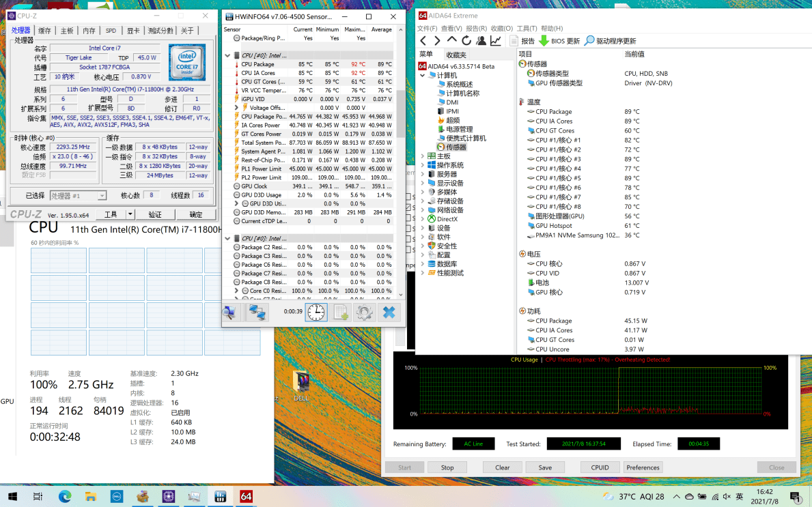Click the Average column header in HWiNFO
Viewport: 812px width, 507px height.
[x=381, y=29]
